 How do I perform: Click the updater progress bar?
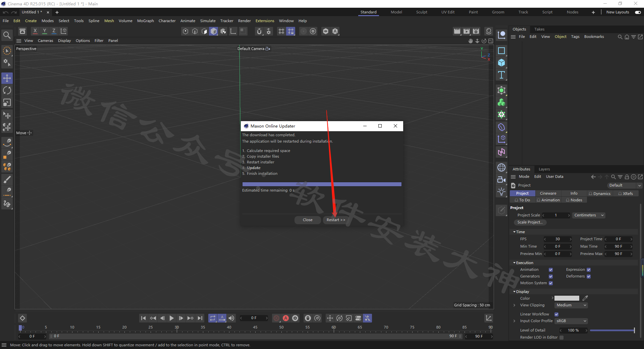coord(322,184)
